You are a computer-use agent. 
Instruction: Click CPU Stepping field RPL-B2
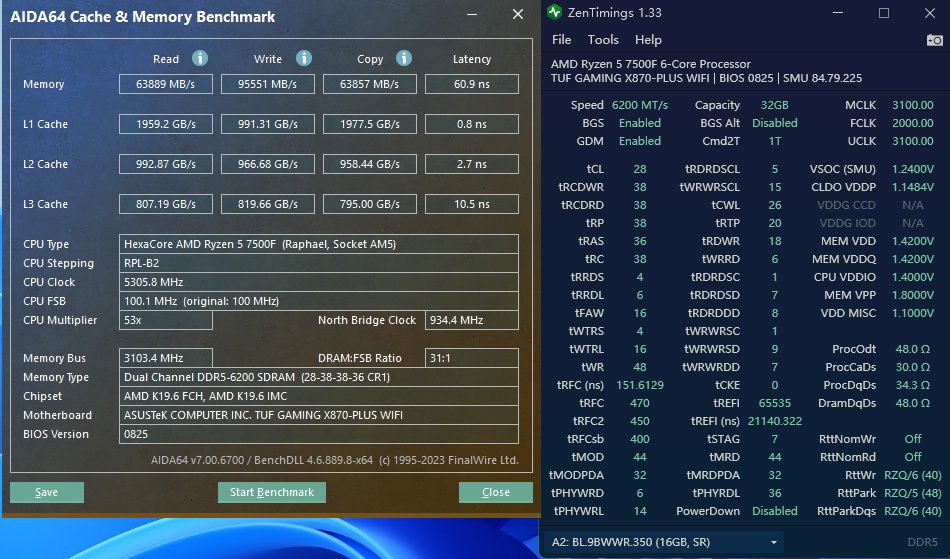[319, 263]
